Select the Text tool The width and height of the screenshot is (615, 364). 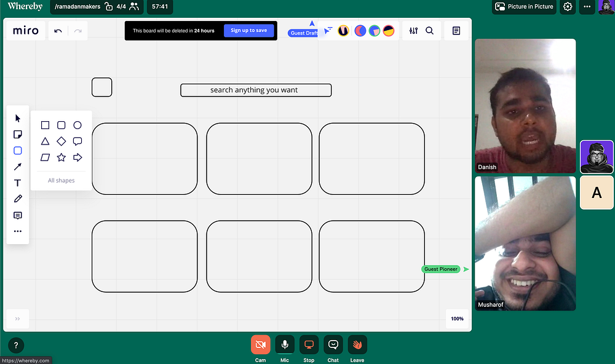(x=18, y=183)
